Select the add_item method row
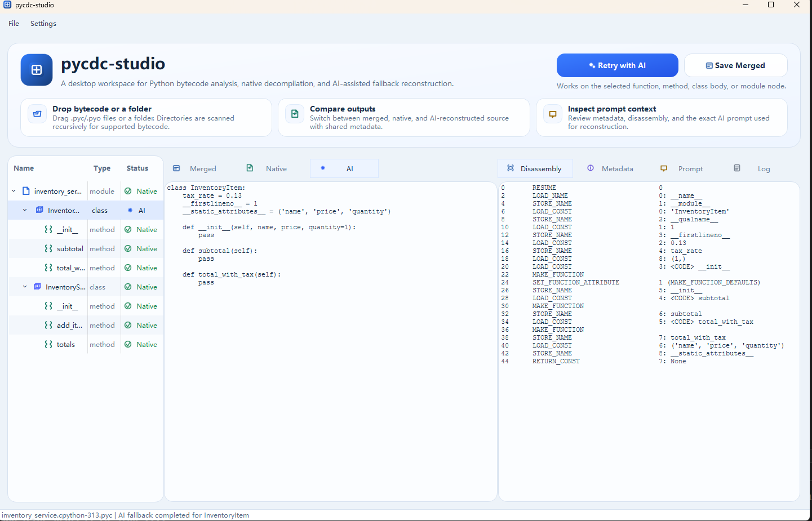The height and width of the screenshot is (521, 812). pyautogui.click(x=69, y=325)
